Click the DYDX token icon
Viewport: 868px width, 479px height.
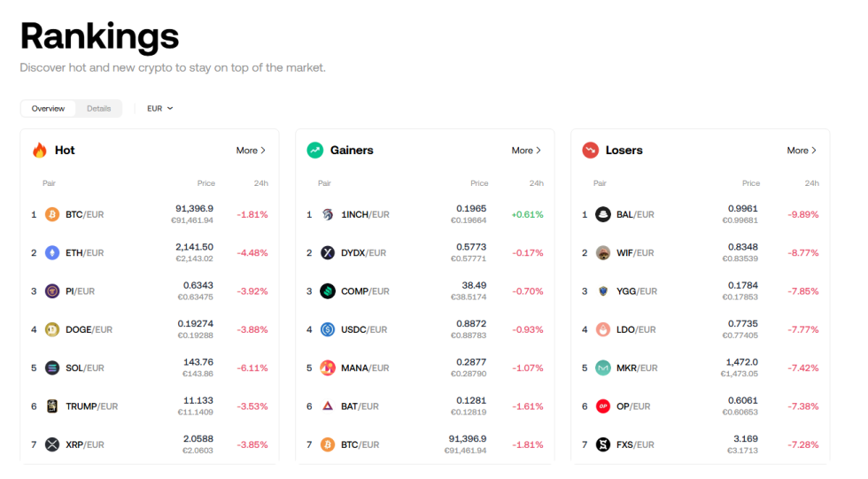click(328, 253)
